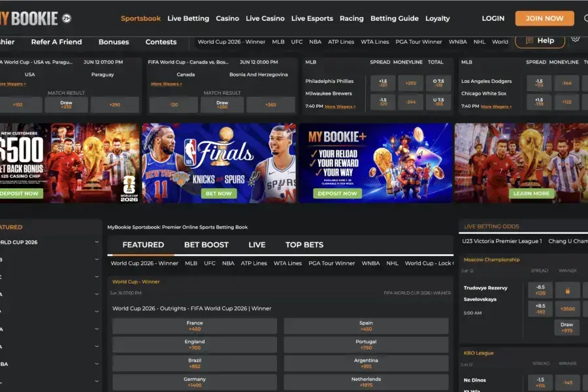Expand the second sidebar section chevron
Image resolution: width=588 pixels, height=392 pixels.
97,259
